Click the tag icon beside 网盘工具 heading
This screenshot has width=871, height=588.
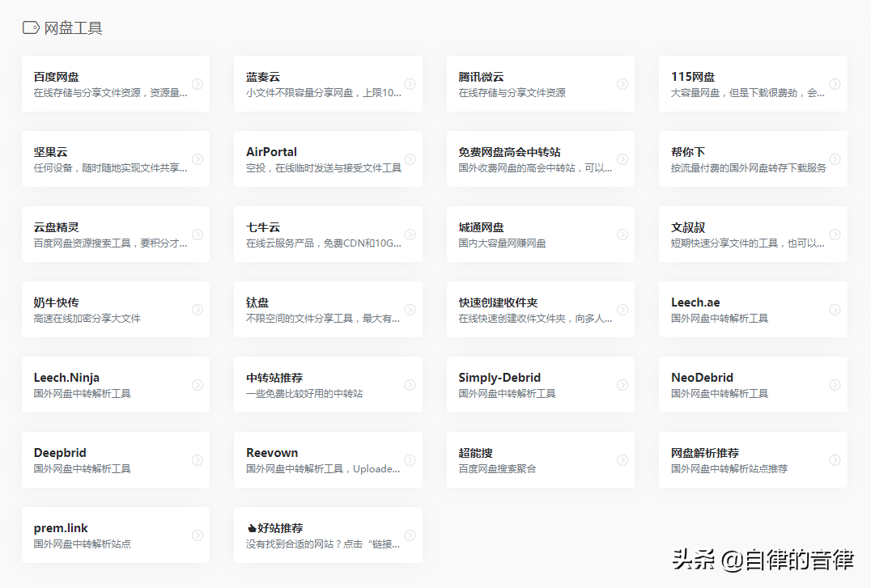(x=31, y=27)
